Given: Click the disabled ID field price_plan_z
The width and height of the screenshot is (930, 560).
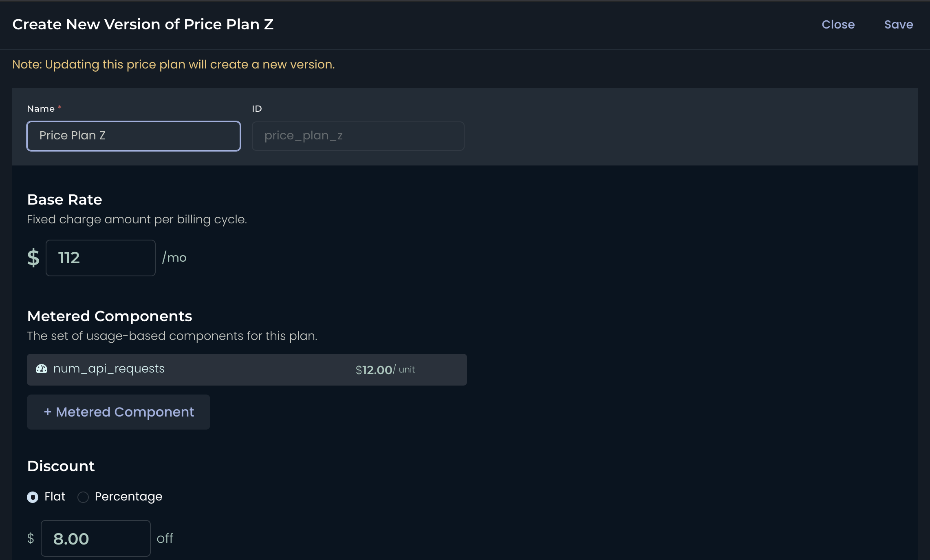Looking at the screenshot, I should (x=358, y=136).
